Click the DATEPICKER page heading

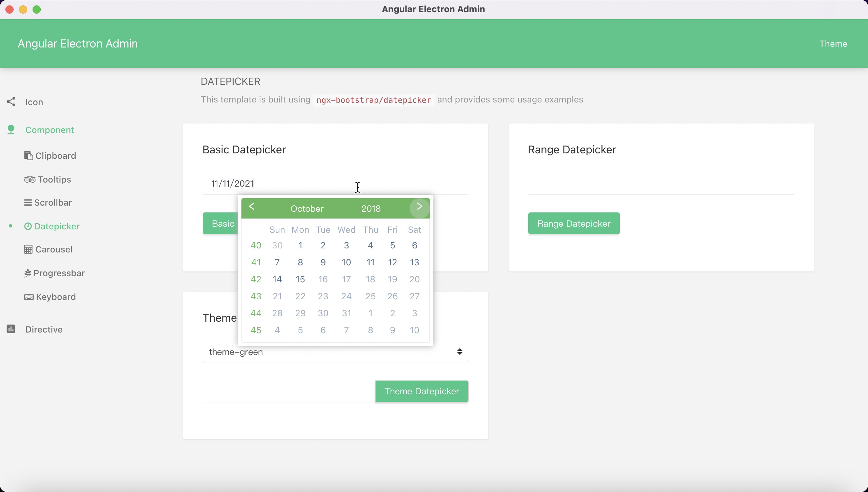pos(231,81)
